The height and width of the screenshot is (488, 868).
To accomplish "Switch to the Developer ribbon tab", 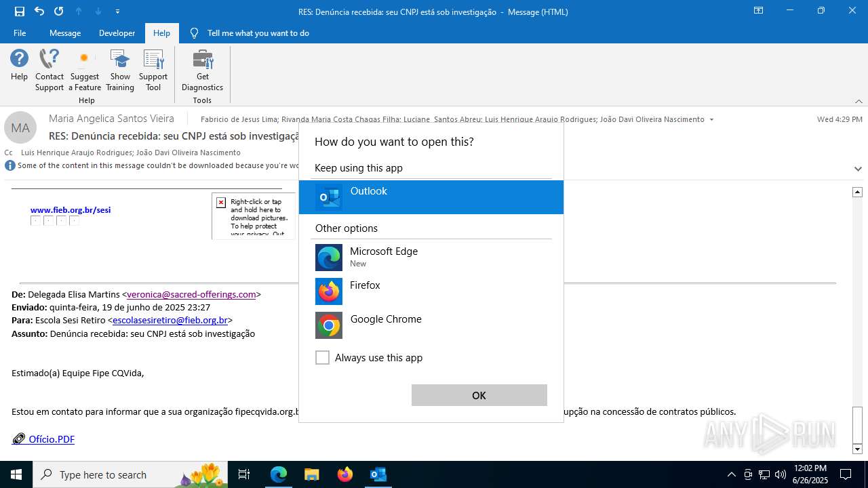I will pos(117,33).
